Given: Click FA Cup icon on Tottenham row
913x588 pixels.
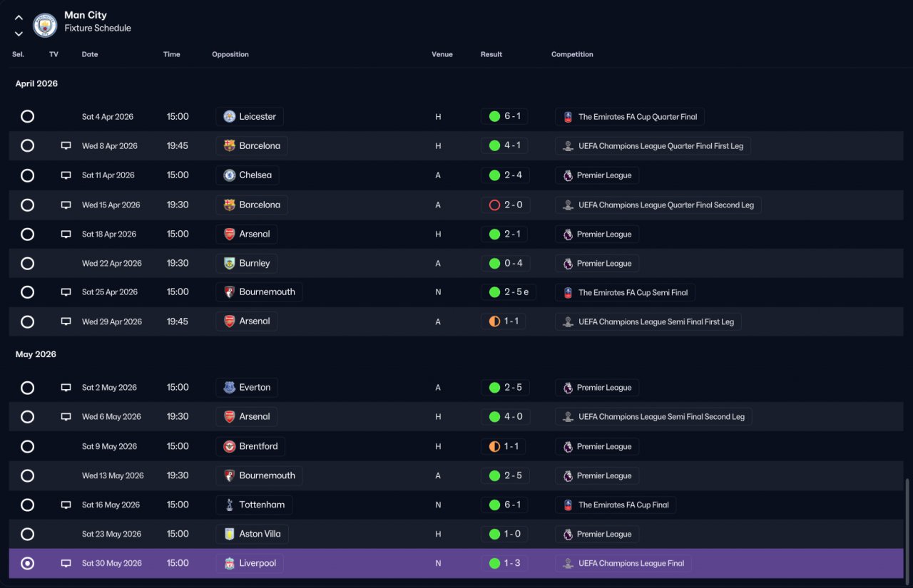Looking at the screenshot, I should coord(568,505).
